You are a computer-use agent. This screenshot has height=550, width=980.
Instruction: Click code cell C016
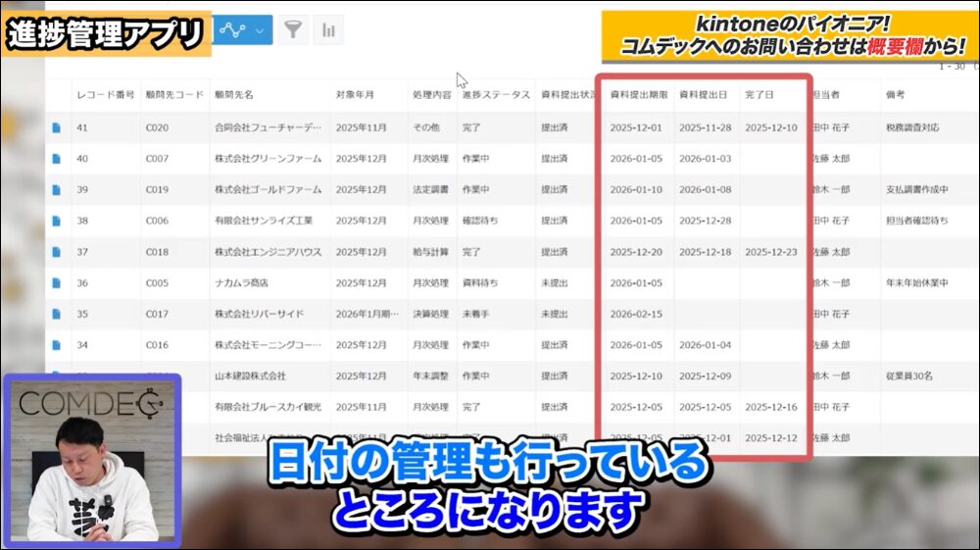pyautogui.click(x=157, y=345)
